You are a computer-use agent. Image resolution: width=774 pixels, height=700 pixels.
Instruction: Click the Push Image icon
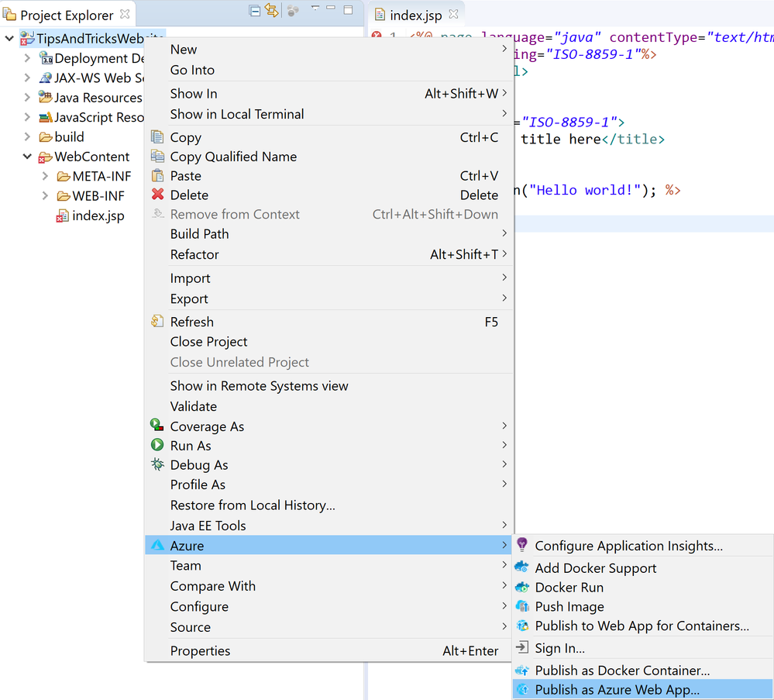pyautogui.click(x=522, y=605)
